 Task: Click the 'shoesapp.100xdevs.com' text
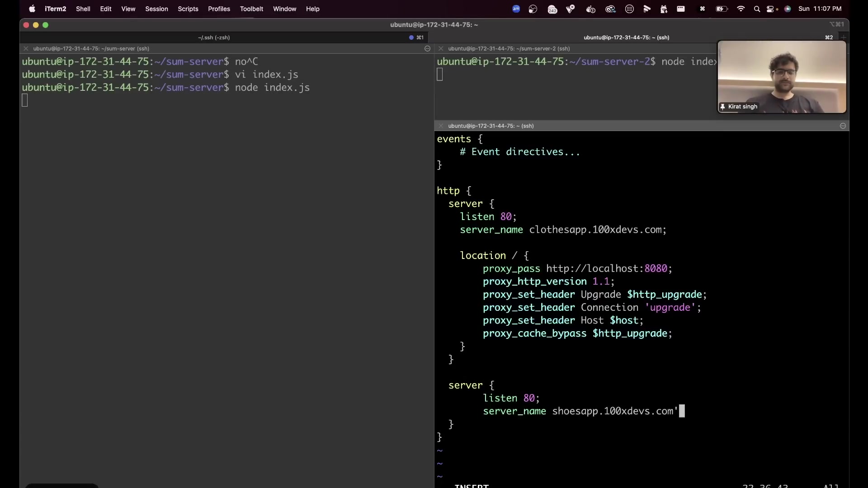(613, 411)
